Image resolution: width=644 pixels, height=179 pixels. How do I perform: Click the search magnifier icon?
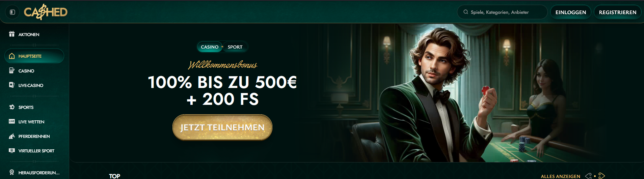click(466, 12)
